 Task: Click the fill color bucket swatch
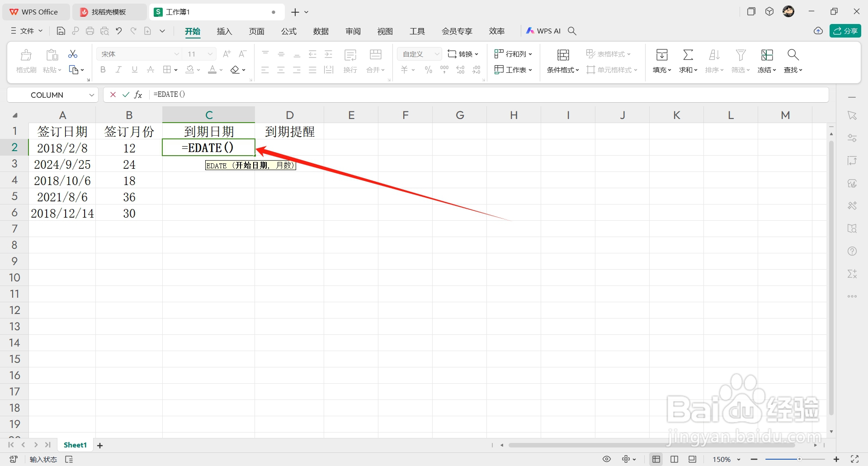[x=190, y=70]
